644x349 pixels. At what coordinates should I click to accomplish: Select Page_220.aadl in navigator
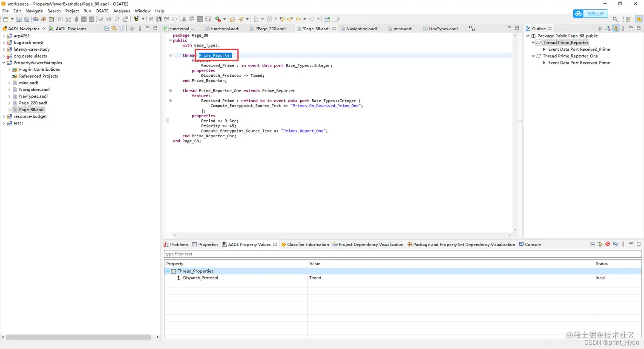tap(33, 103)
